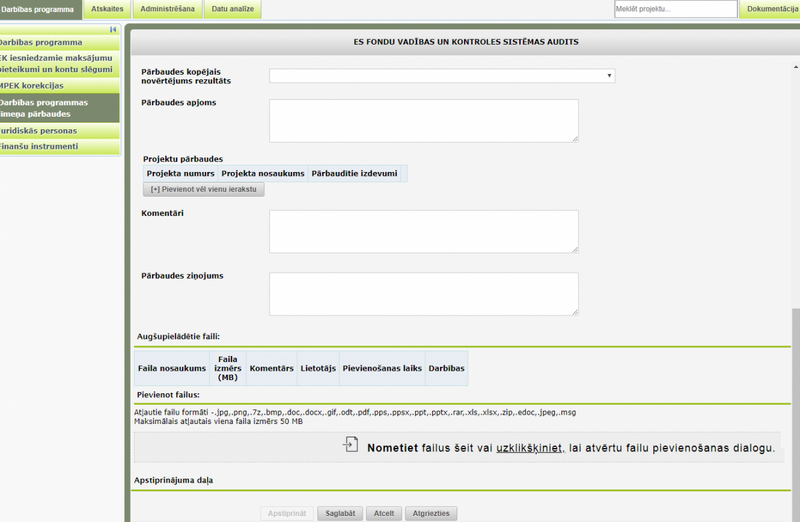This screenshot has height=522, width=800.
Task: Select Juridiskās personas sidebar item
Action: (x=60, y=131)
